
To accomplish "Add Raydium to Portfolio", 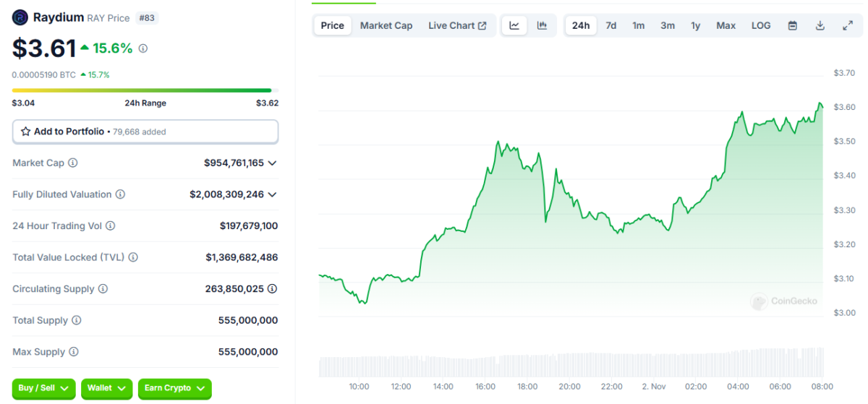I will 145,132.
